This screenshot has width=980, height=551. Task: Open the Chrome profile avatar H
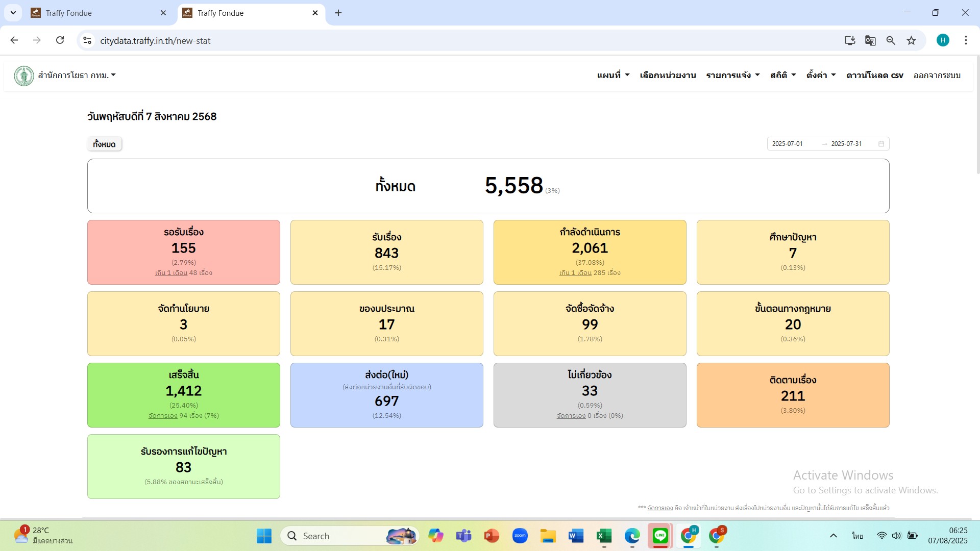click(x=943, y=40)
